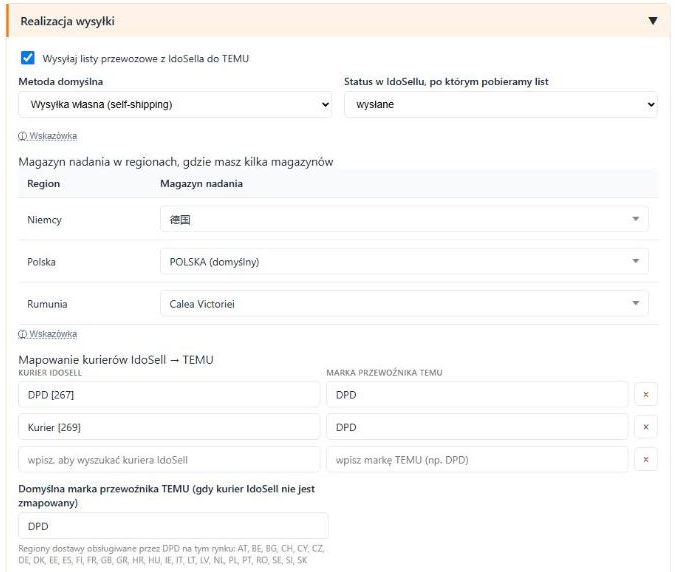Remove the empty courier mapping row
Image resolution: width=677 pixels, height=572 pixels.
[646, 459]
